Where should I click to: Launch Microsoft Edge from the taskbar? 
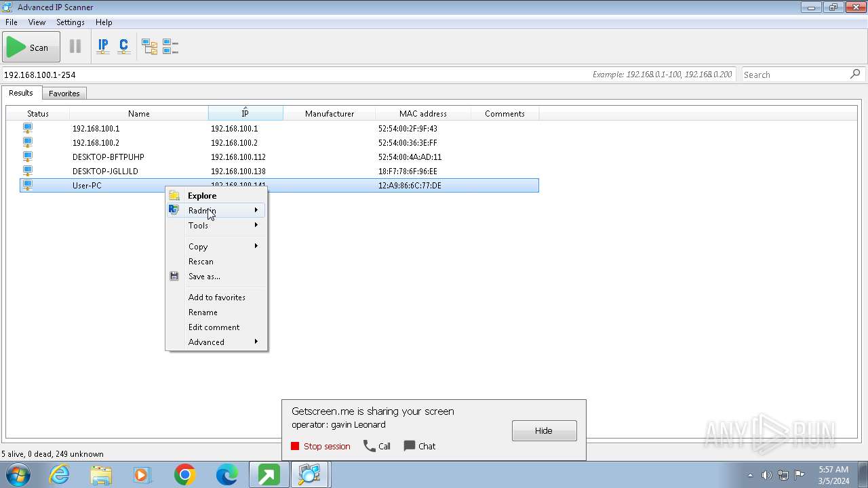coord(226,475)
